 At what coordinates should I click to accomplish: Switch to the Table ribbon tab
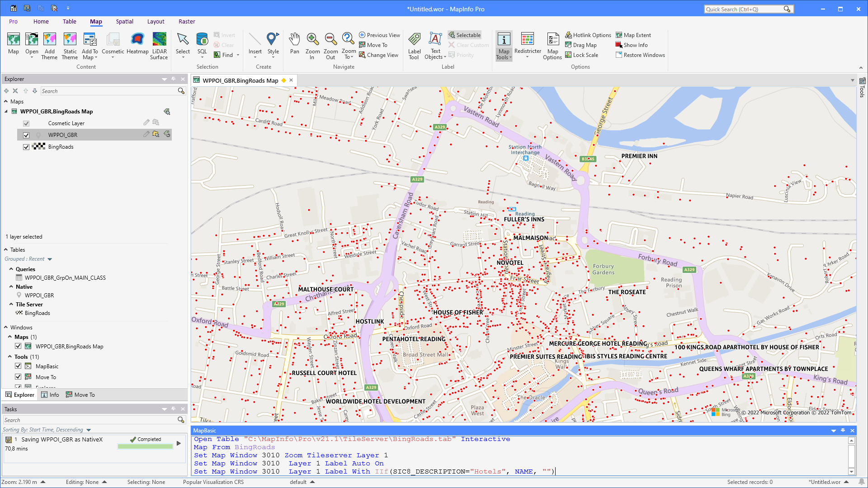pyautogui.click(x=69, y=21)
